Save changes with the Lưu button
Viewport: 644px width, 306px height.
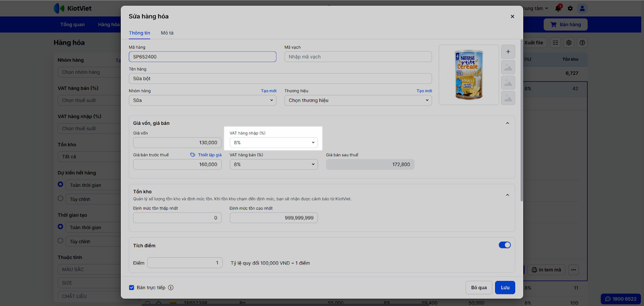[505, 287]
